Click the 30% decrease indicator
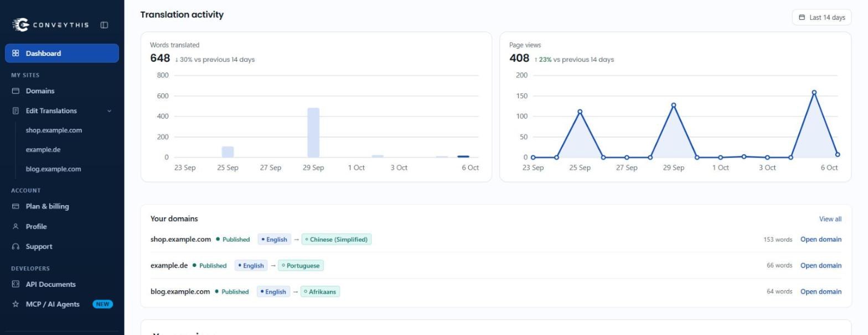The height and width of the screenshot is (335, 868). (x=184, y=59)
